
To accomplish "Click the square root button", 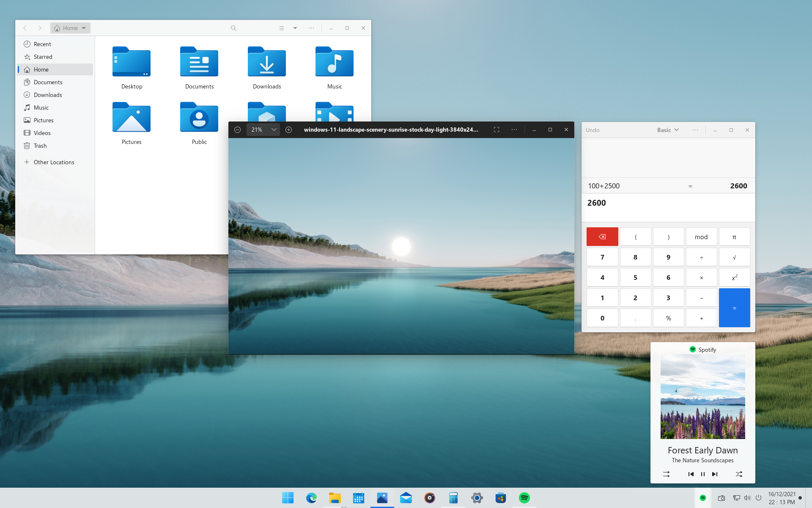I will coord(734,257).
